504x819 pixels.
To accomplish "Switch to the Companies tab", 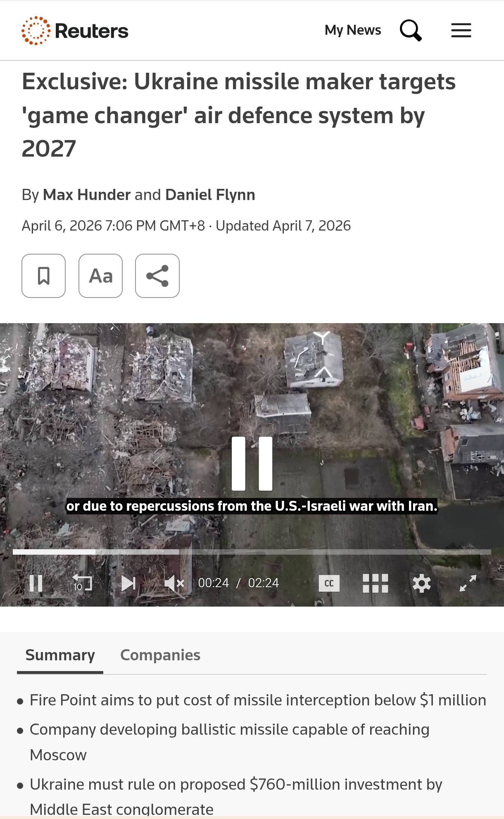I will click(x=160, y=655).
